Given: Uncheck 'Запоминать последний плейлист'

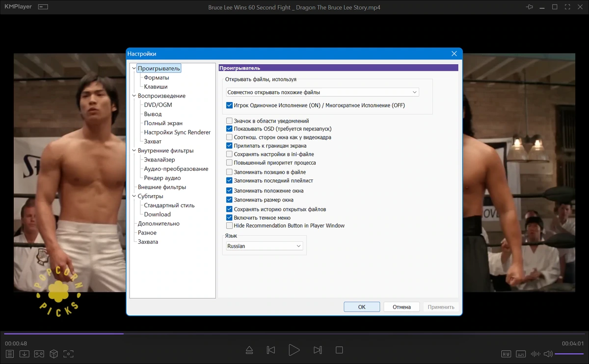Looking at the screenshot, I should [229, 181].
